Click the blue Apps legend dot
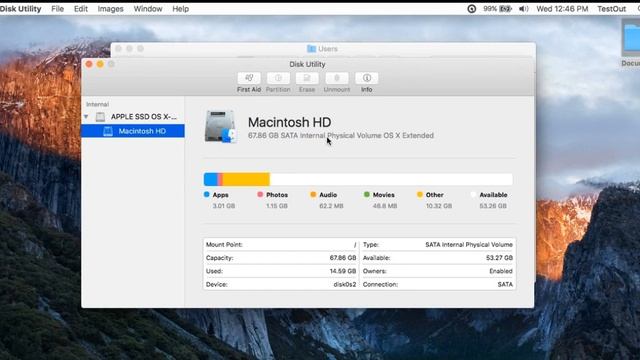Image resolution: width=640 pixels, height=360 pixels. (x=207, y=195)
